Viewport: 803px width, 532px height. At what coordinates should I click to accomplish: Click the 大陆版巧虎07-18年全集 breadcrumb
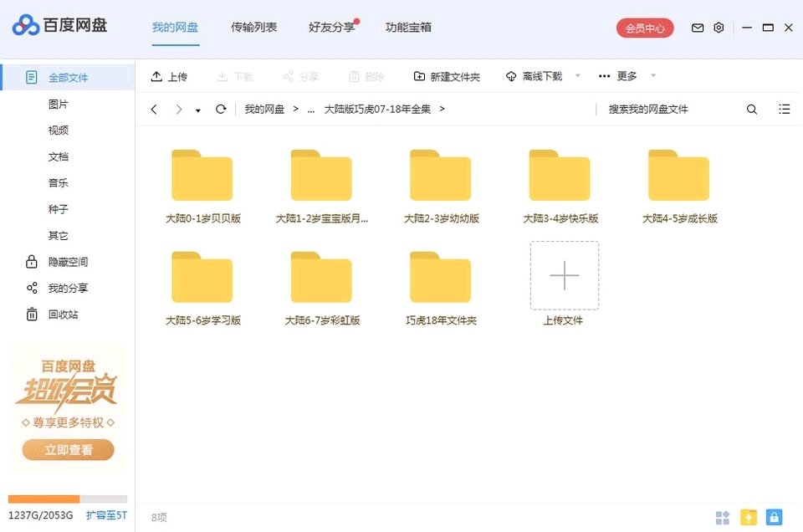coord(377,109)
